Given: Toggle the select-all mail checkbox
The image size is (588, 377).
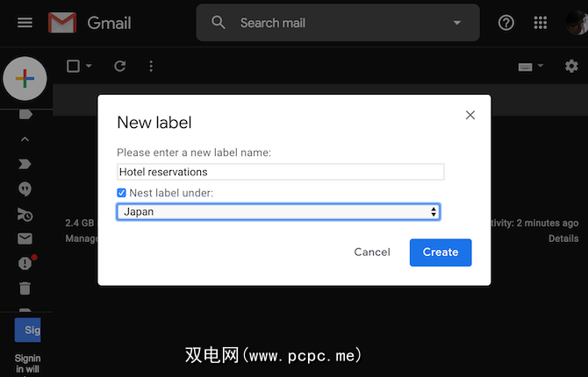Looking at the screenshot, I should pos(74,66).
